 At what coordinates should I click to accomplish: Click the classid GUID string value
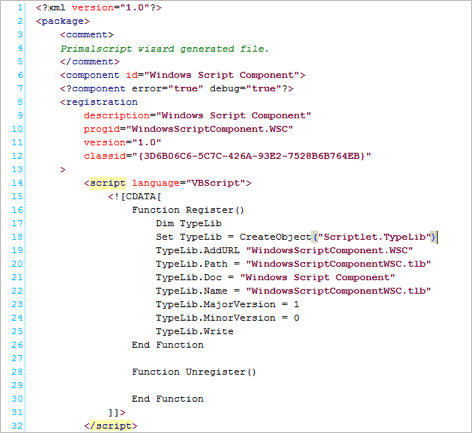(x=252, y=156)
